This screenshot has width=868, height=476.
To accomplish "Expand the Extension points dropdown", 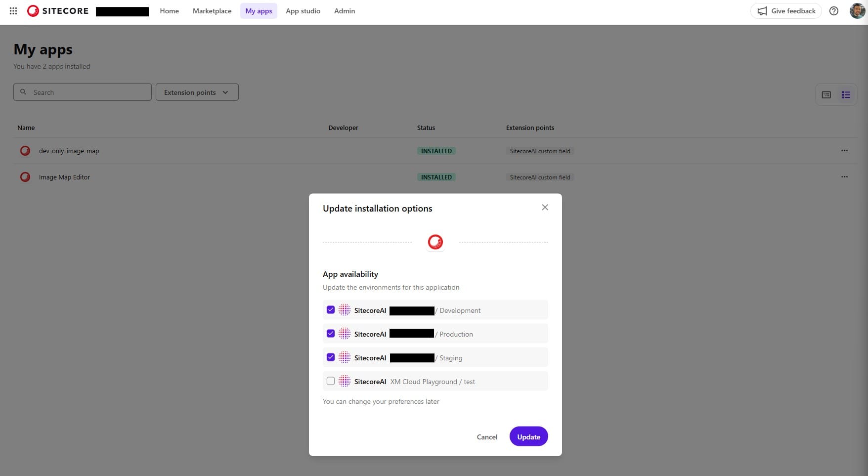I will [x=197, y=92].
